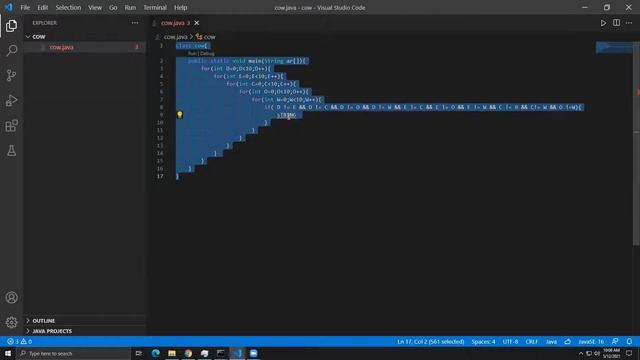This screenshot has width=640, height=360.
Task: Show hidden system tray icons
Action: pyautogui.click(x=581, y=353)
